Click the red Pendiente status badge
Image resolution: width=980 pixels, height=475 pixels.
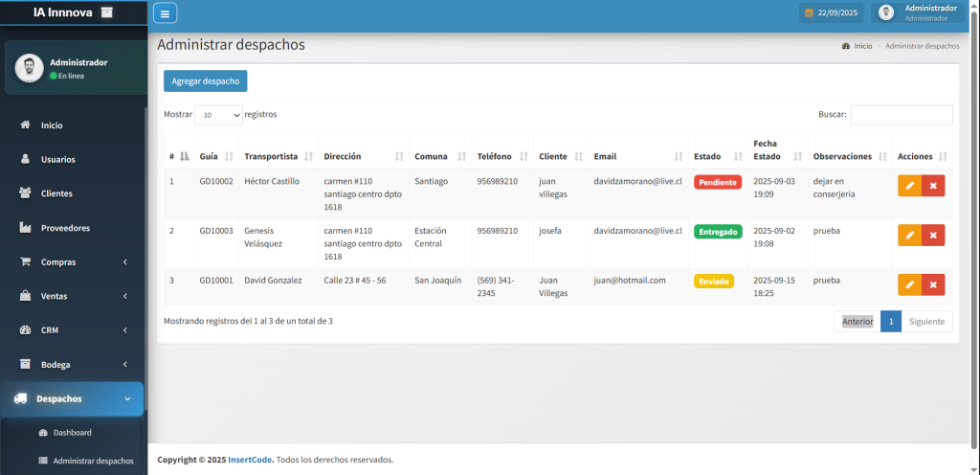(718, 182)
